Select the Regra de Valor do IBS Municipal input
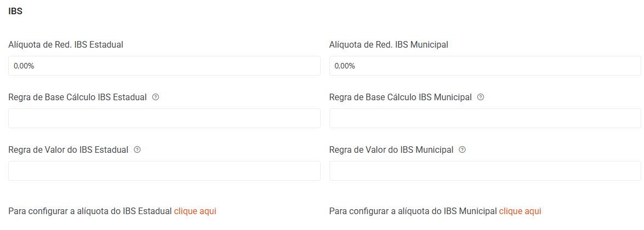 485,171
